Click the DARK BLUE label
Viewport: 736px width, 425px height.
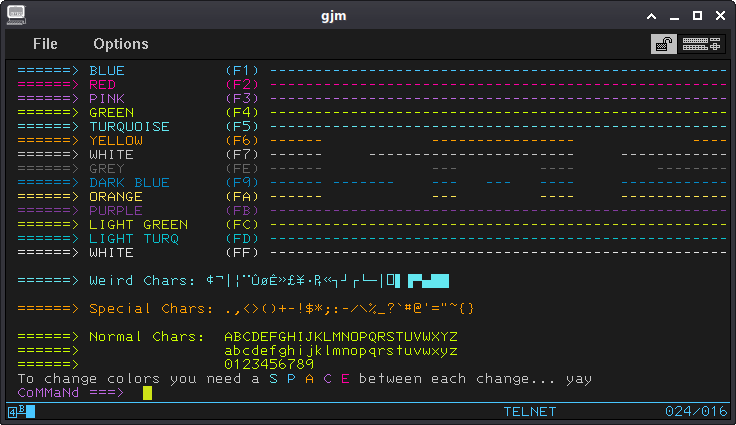[130, 183]
